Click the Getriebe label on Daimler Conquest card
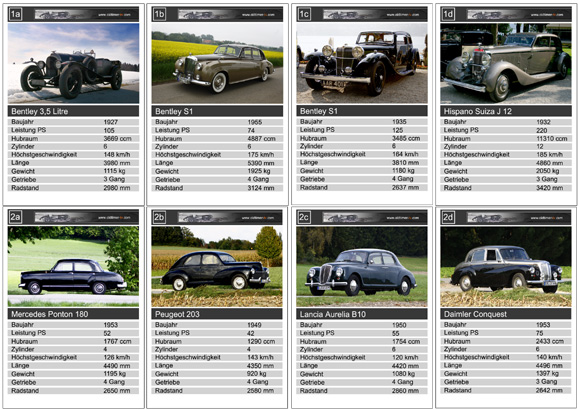 click(456, 382)
